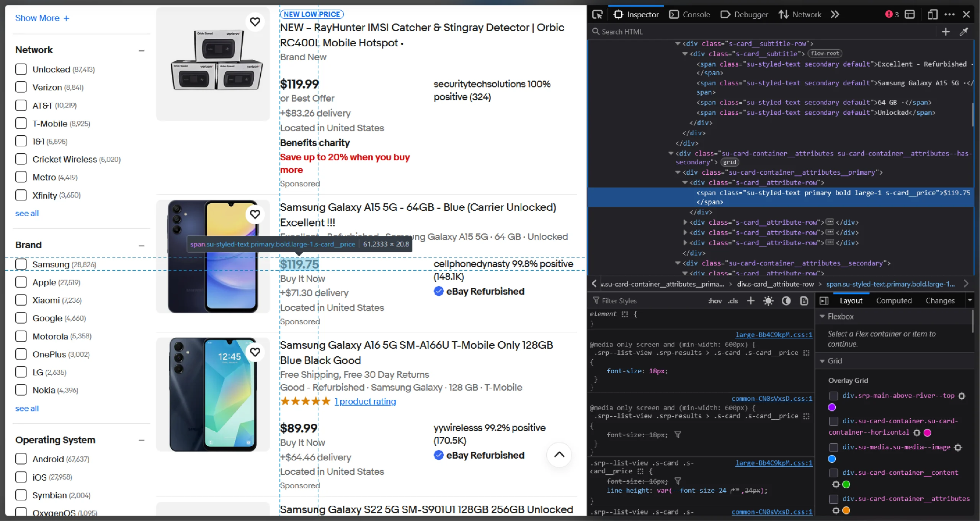Select the element picker tool in DevTools
980x521 pixels.
click(598, 14)
